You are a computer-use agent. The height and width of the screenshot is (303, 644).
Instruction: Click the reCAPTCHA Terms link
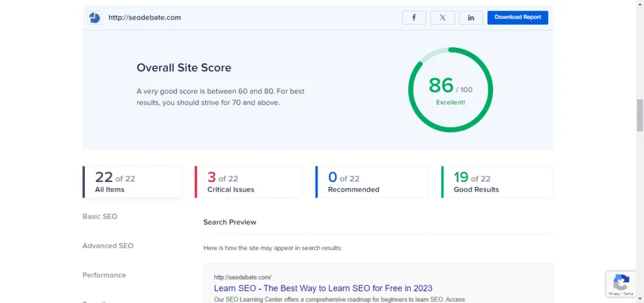pos(628,294)
